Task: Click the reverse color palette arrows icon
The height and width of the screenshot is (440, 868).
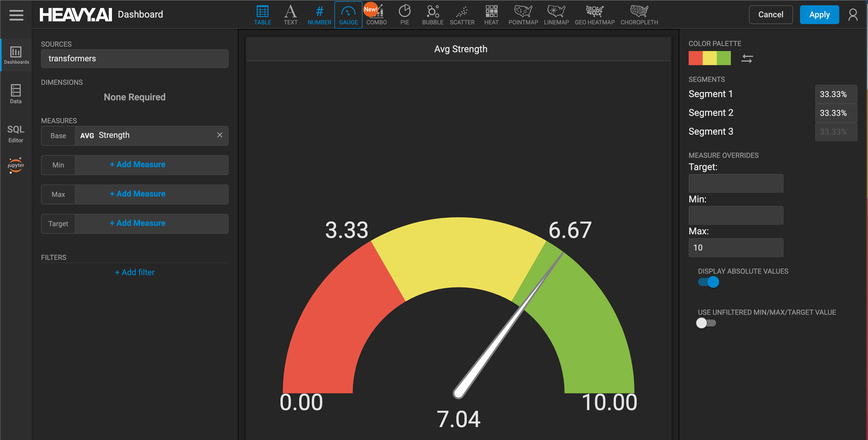Action: pos(747,59)
